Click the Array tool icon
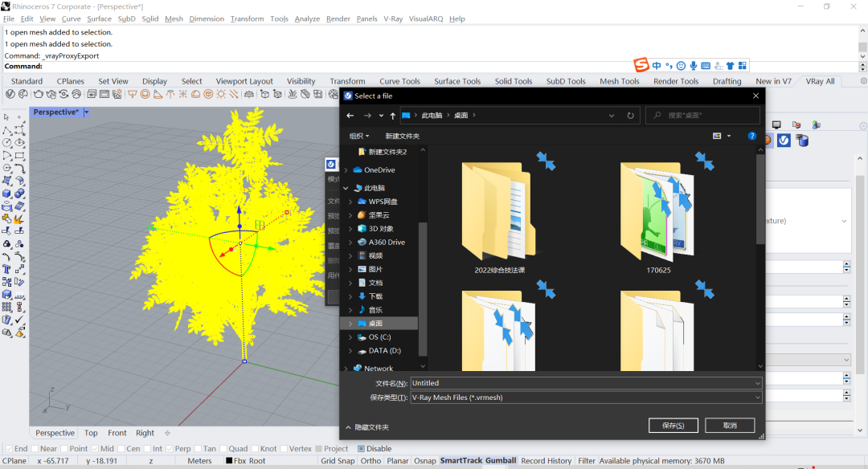The image size is (868, 469). click(6, 306)
